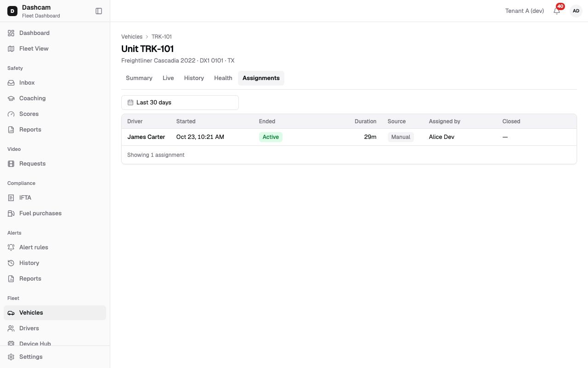Switch to the Summary tab

[139, 78]
